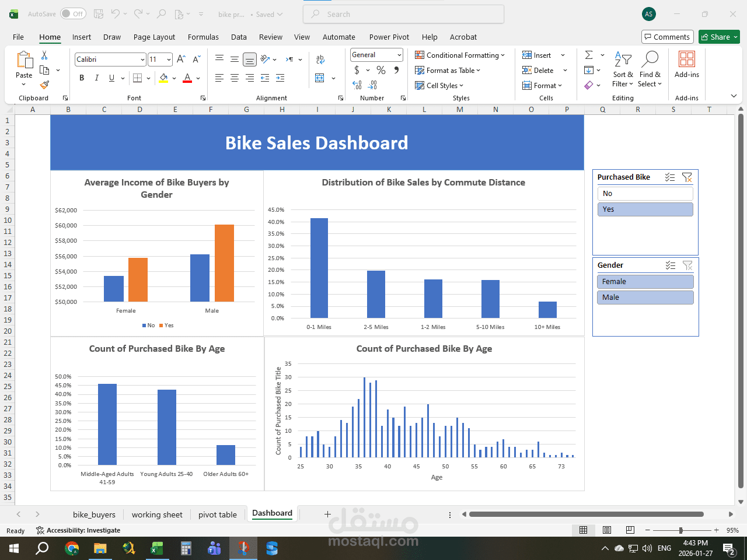The height and width of the screenshot is (560, 747).
Task: Open the font name dropdown
Action: pyautogui.click(x=142, y=59)
